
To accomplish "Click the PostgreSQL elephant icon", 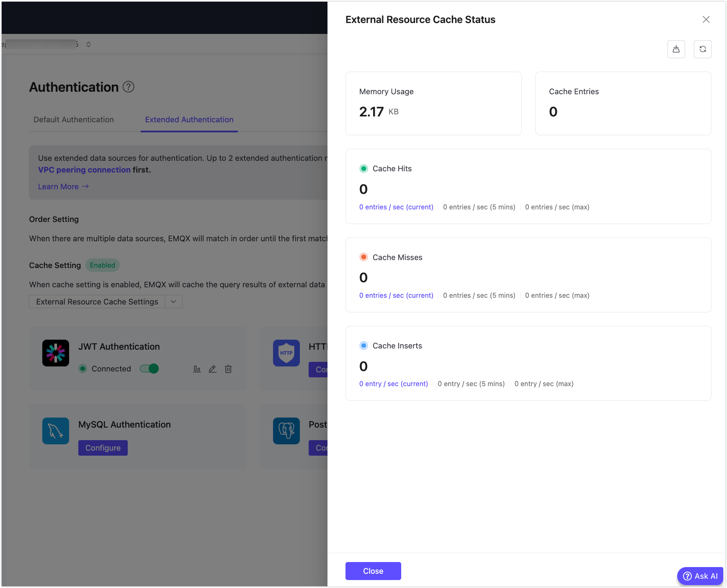I will (x=286, y=431).
